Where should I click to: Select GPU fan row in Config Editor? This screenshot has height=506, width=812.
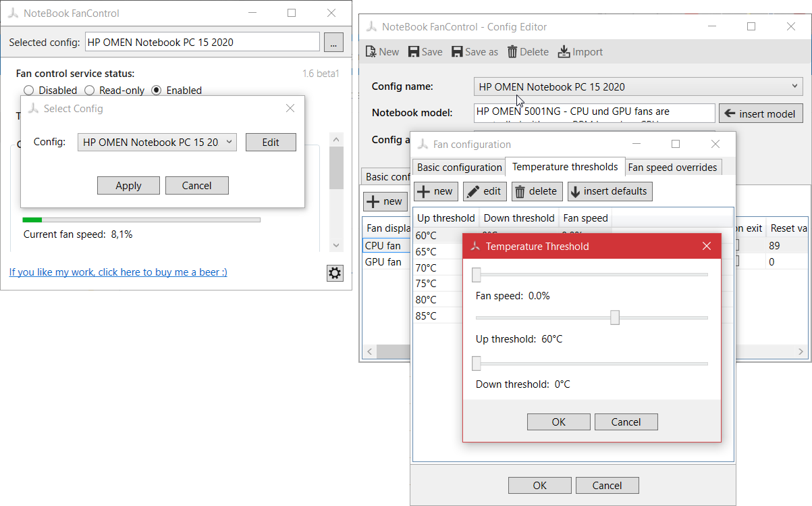387,261
